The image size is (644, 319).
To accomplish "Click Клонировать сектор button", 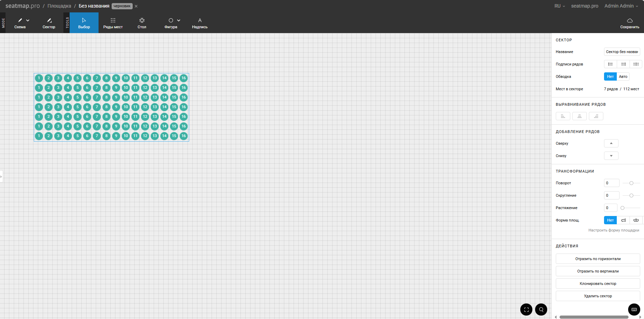I will point(598,284).
